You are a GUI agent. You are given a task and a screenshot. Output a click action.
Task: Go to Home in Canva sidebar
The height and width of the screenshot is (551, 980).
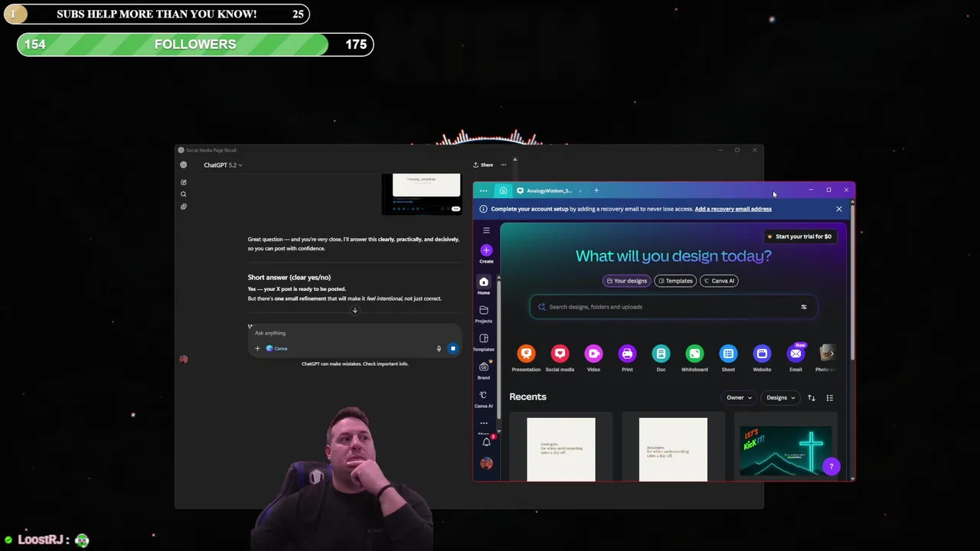(484, 285)
